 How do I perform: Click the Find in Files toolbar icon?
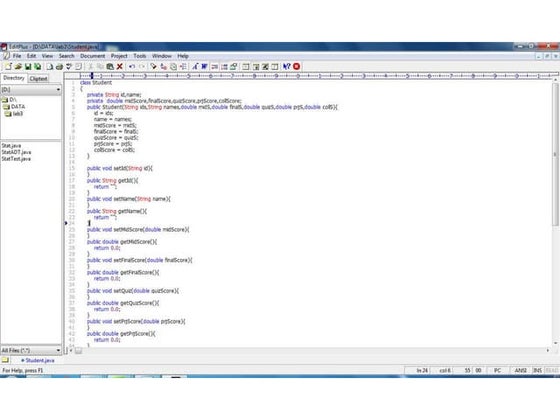tap(173, 66)
